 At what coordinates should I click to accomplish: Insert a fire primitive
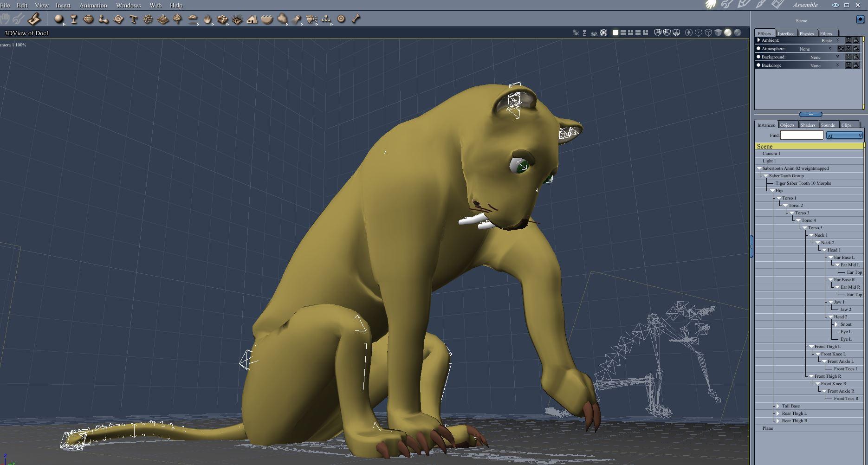click(x=207, y=19)
